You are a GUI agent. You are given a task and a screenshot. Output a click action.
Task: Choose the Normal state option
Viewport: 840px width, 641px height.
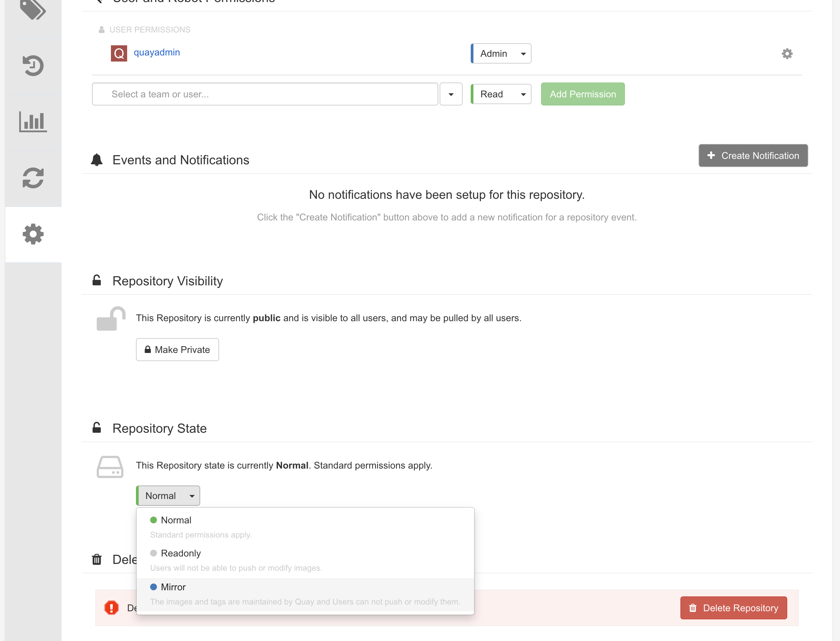tap(176, 520)
